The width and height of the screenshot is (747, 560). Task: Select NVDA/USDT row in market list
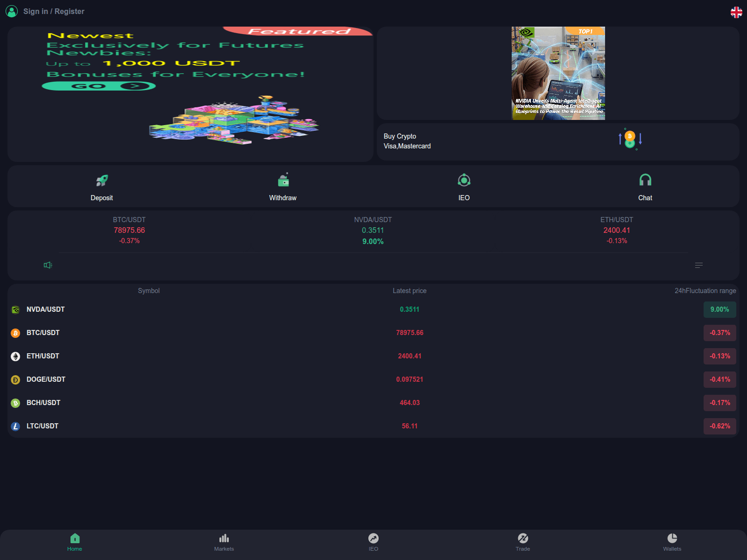[46, 309]
